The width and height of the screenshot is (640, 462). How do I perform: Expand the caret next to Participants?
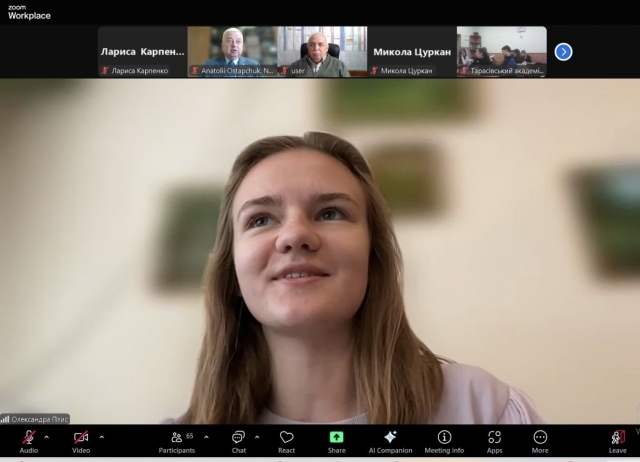pyautogui.click(x=206, y=437)
